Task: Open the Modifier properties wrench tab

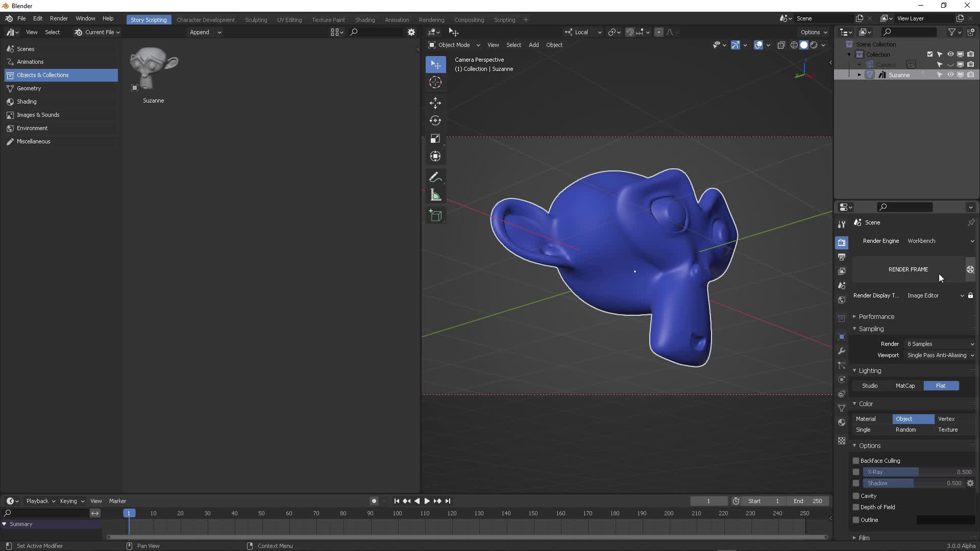Action: 842,351
